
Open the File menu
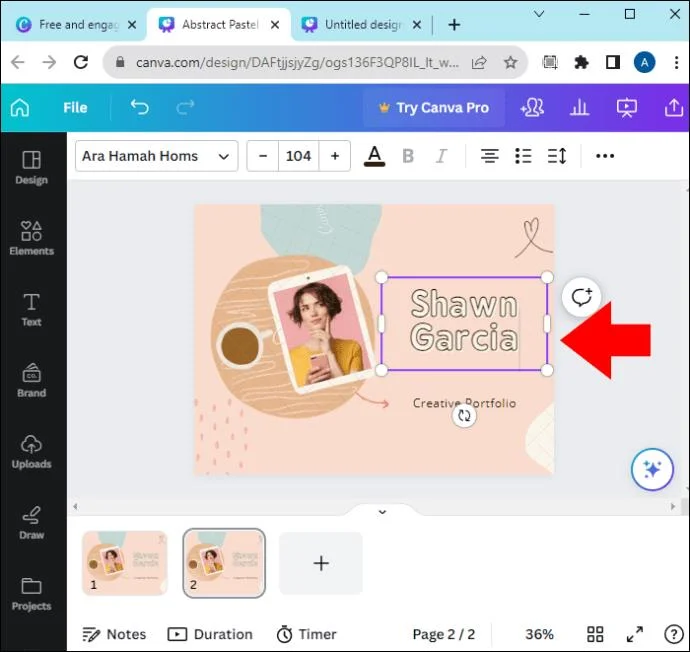click(x=75, y=108)
